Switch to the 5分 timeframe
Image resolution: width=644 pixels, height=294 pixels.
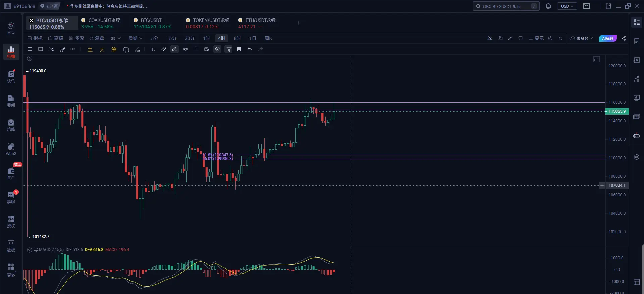coord(155,38)
